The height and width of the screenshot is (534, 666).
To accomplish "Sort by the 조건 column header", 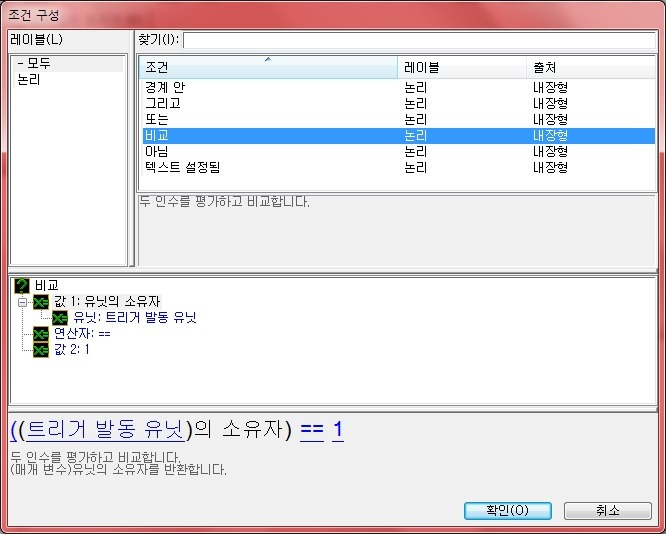I will 268,67.
